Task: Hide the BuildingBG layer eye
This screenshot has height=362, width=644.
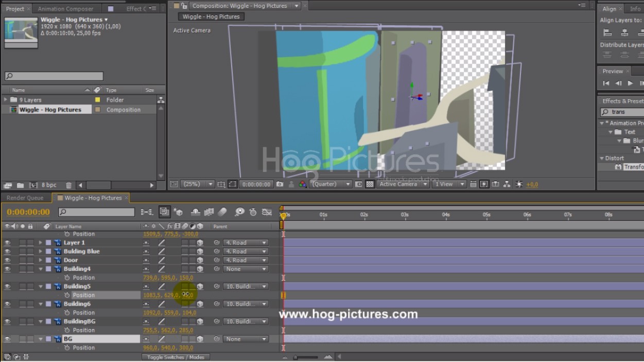Action: coord(7,321)
